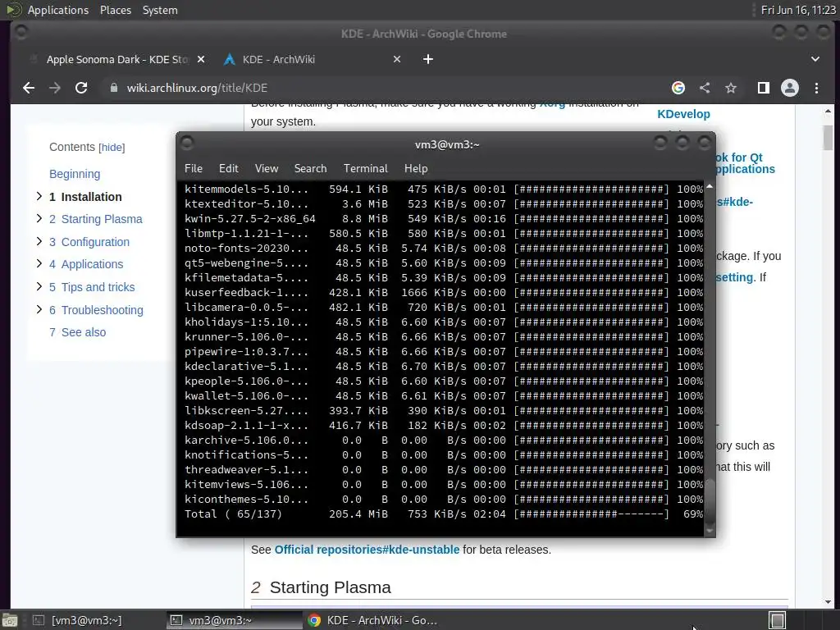Click the Total ( 65/137) progress line

tap(444, 514)
